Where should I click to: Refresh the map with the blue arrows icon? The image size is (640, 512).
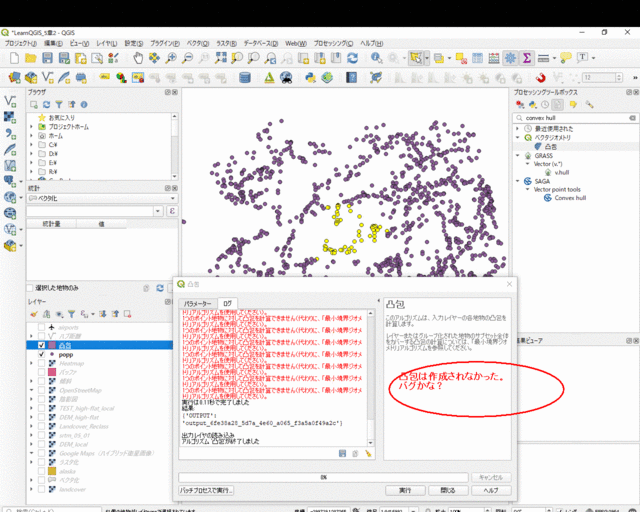[x=352, y=58]
